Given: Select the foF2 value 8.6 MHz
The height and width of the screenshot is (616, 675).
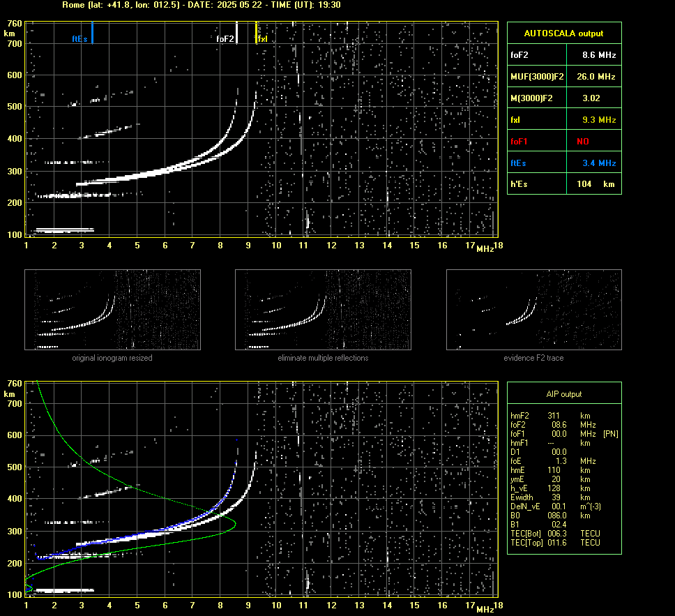Looking at the screenshot, I should pos(599,55).
